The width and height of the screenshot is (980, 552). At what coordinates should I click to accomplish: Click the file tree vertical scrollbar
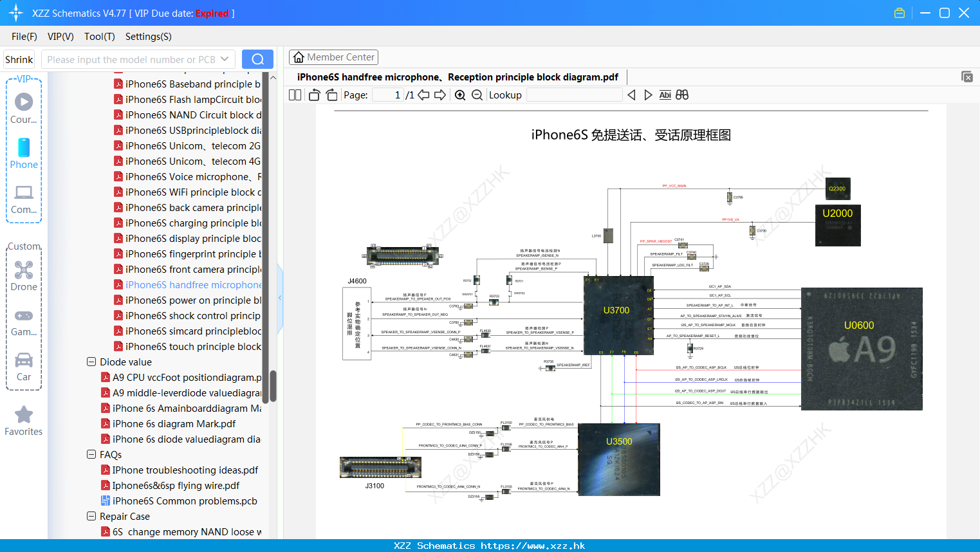pyautogui.click(x=273, y=386)
